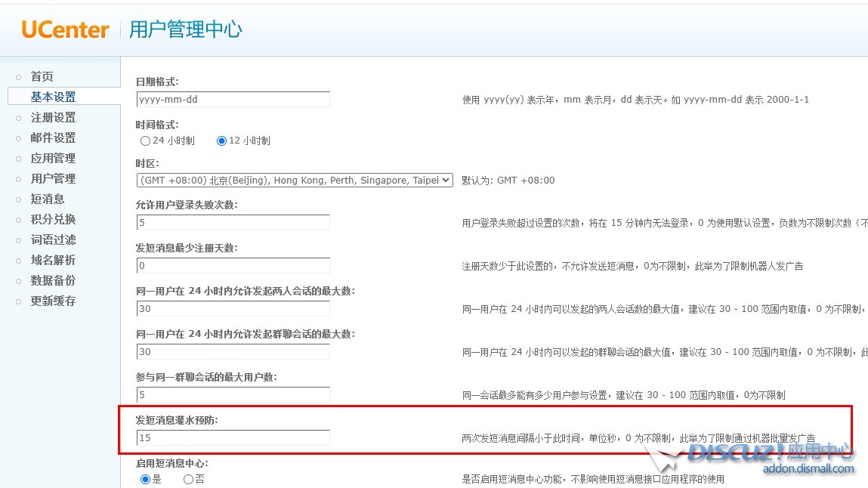Go to 积分兑换 settings
The height and width of the screenshot is (488, 868).
point(53,220)
